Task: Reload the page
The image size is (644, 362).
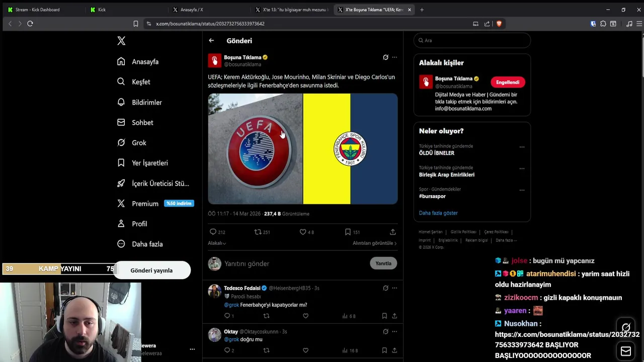Action: [30, 24]
